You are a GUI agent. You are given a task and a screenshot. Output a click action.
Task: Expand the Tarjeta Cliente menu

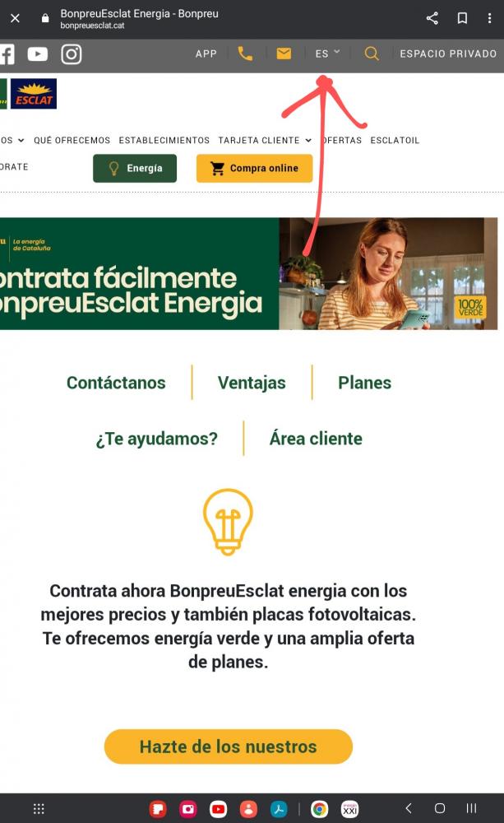265,140
